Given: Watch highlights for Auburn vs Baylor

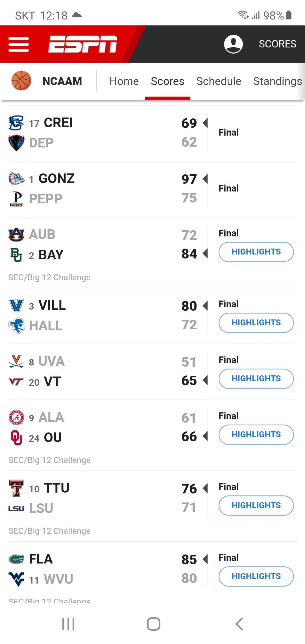Looking at the screenshot, I should coord(256,252).
